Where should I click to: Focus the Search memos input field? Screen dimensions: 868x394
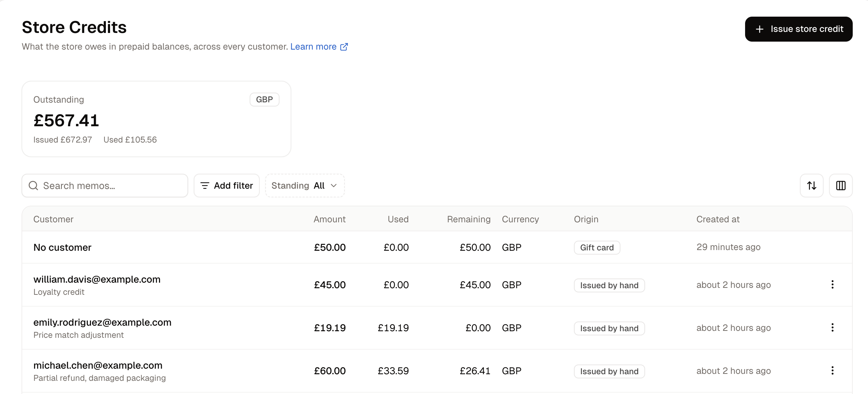coord(105,186)
